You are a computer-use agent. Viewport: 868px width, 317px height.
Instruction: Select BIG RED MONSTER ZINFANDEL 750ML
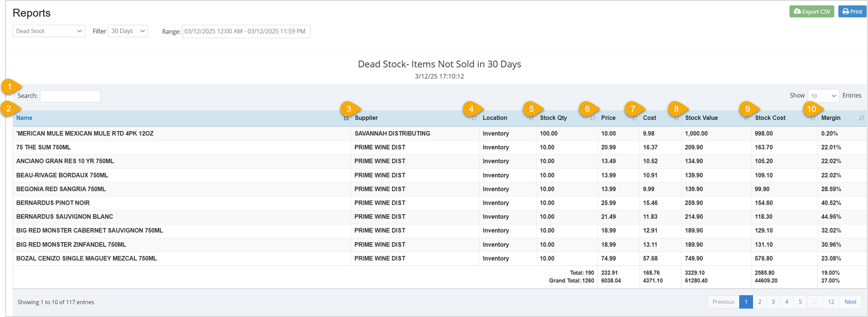[x=71, y=245]
